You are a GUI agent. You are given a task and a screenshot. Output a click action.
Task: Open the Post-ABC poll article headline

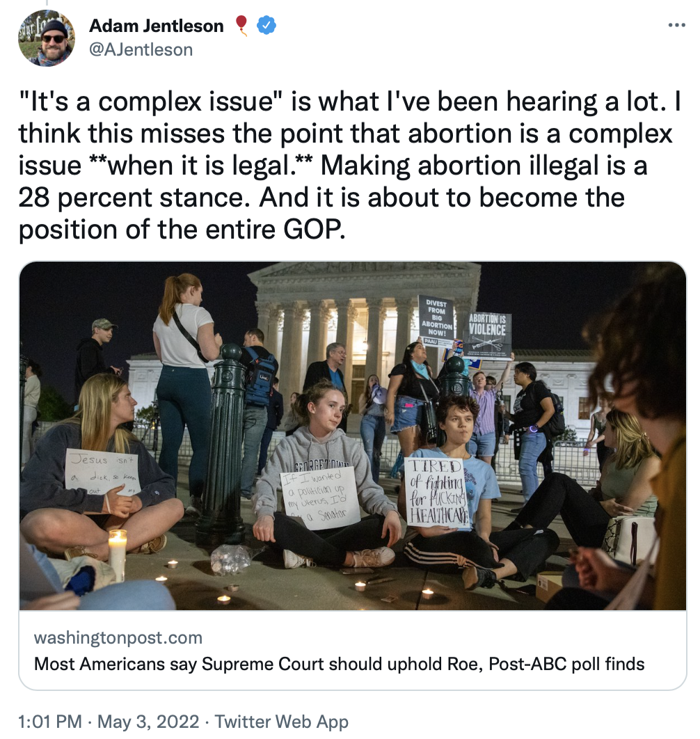(340, 664)
